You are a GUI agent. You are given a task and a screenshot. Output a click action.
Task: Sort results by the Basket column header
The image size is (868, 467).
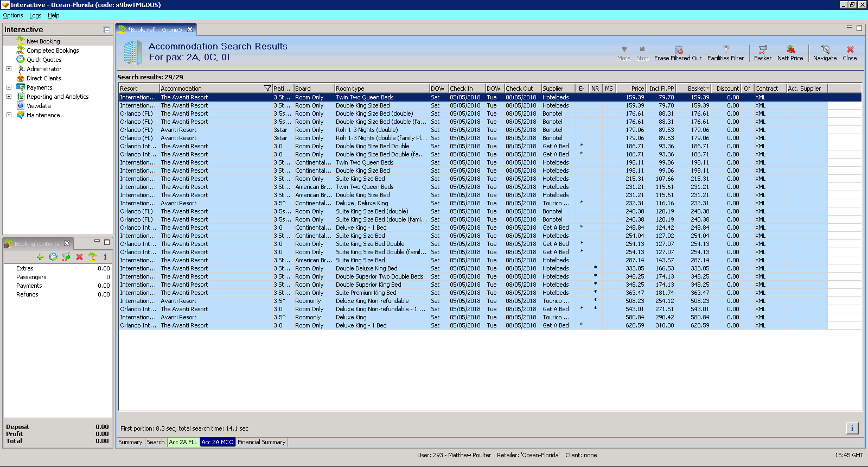click(x=693, y=89)
